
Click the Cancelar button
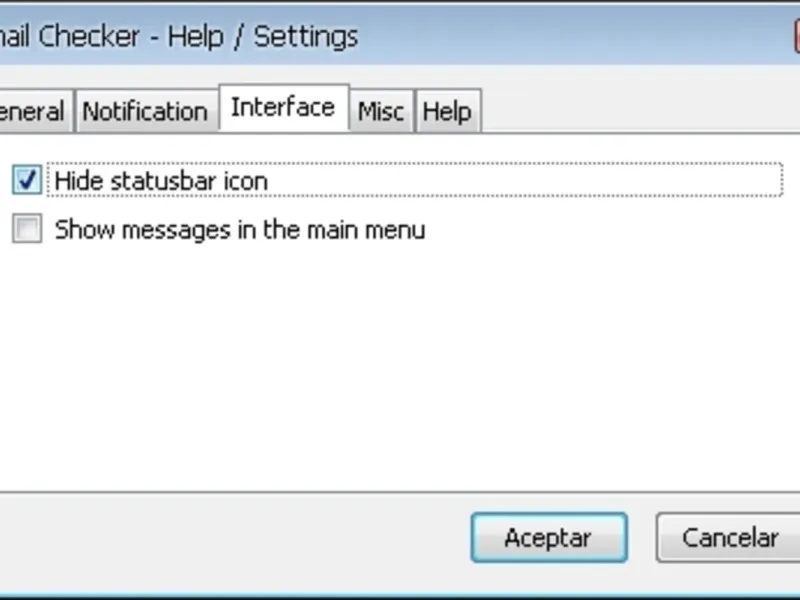tap(729, 537)
